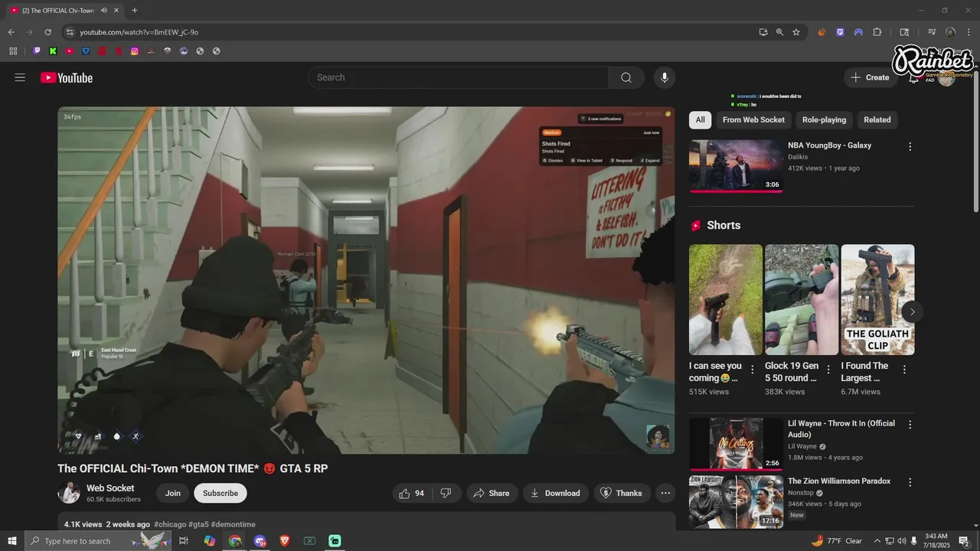Viewport: 980px width, 551px height.
Task: Open the NBA YoungBoy - Galaxy thumbnail
Action: (736, 165)
